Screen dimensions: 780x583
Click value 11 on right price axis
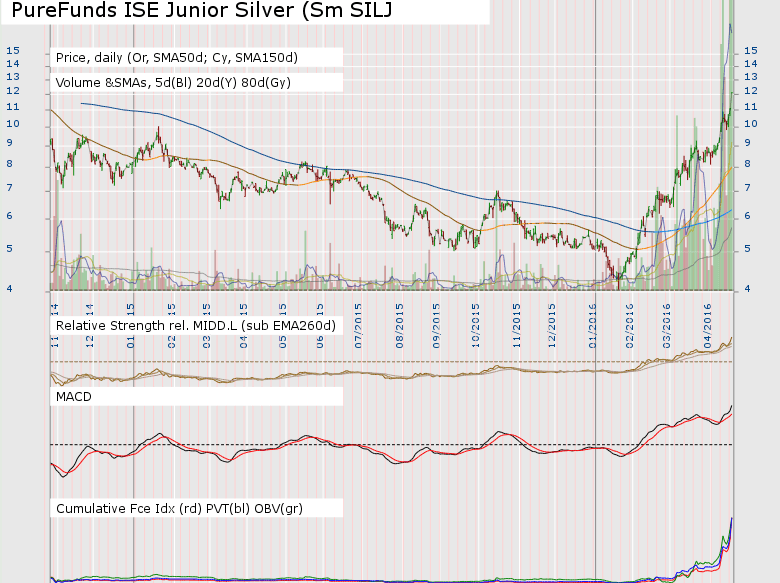pyautogui.click(x=751, y=106)
